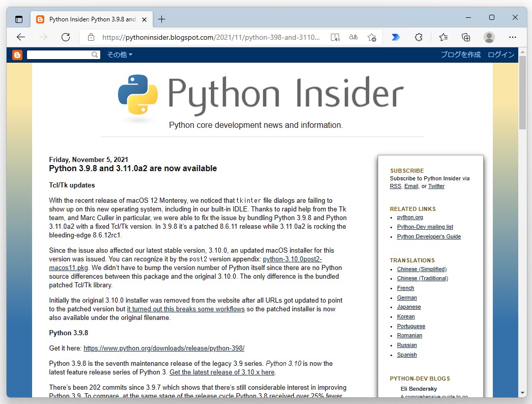Image resolution: width=532 pixels, height=404 pixels.
Task: Collapse the blog page with the scrollbar down arrow
Action: [x=523, y=392]
